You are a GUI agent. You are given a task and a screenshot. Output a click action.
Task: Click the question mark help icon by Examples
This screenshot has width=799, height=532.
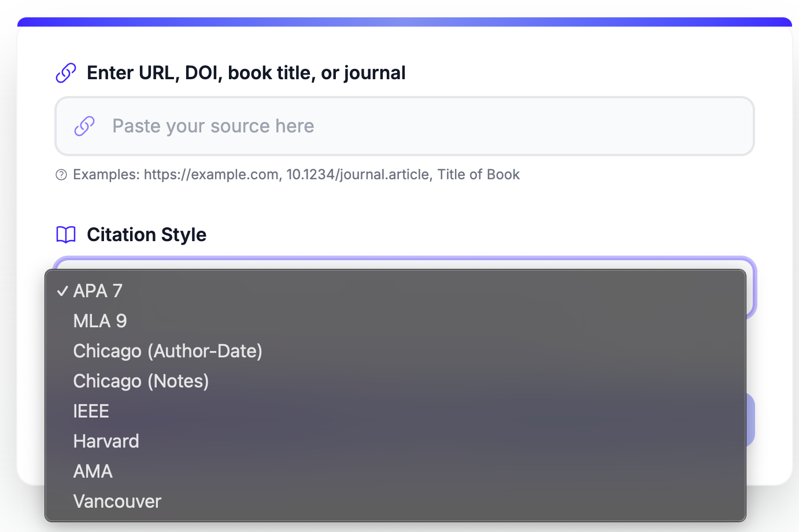[61, 175]
